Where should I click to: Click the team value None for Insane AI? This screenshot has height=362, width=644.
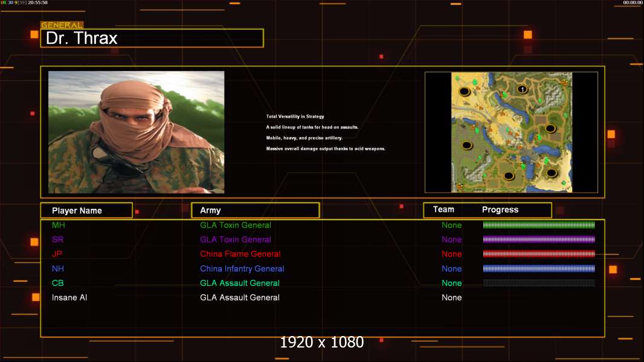451,297
